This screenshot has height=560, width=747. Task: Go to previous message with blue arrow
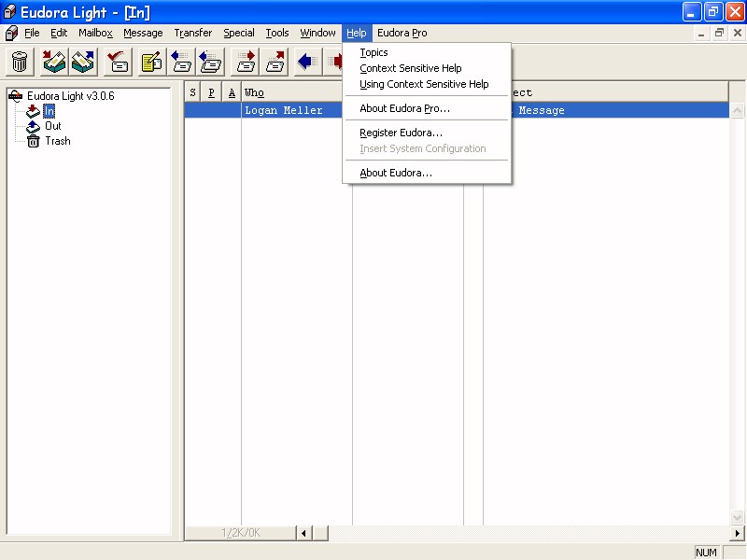308,62
